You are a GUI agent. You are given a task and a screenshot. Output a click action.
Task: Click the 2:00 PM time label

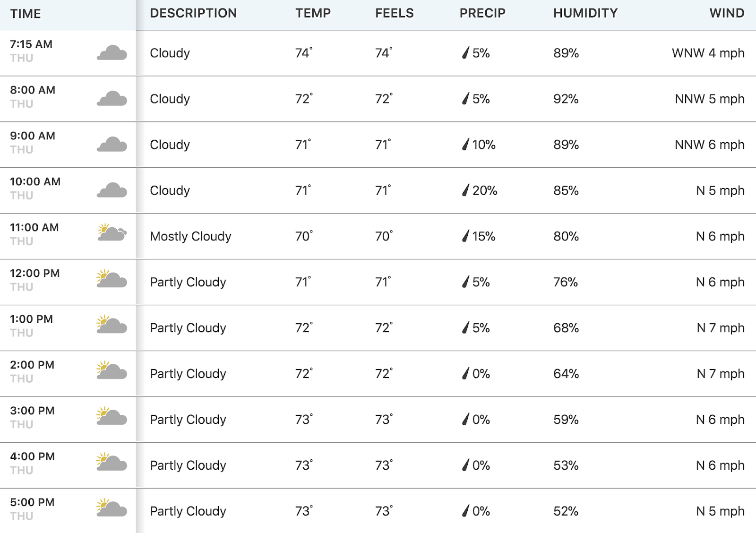[x=32, y=365]
